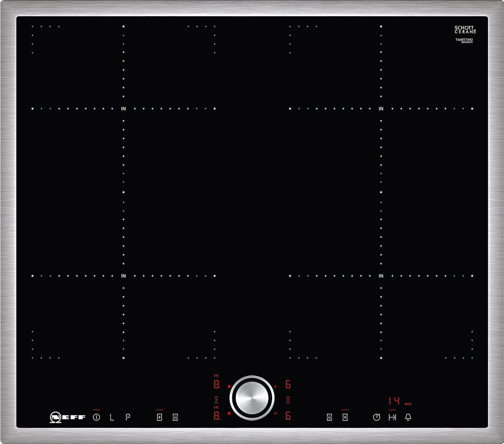Screen dimensions: 504x444
Task: Toggle combined flex zone right of knob
Action: 345,417
